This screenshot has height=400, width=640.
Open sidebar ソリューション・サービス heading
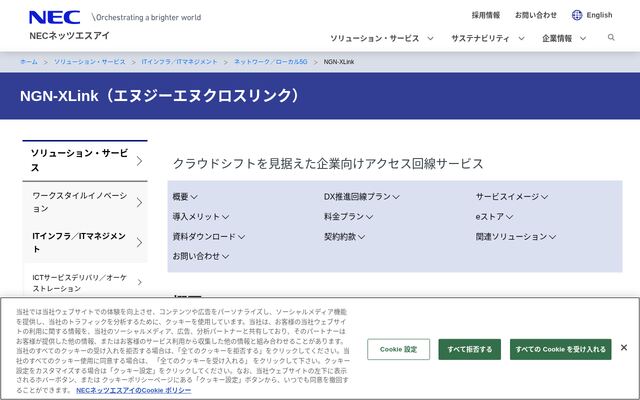(85, 161)
